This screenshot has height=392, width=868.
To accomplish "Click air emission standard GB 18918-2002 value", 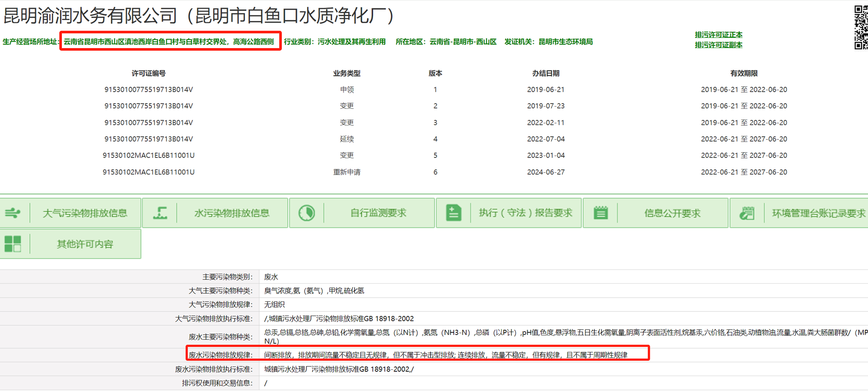I will tap(339, 319).
